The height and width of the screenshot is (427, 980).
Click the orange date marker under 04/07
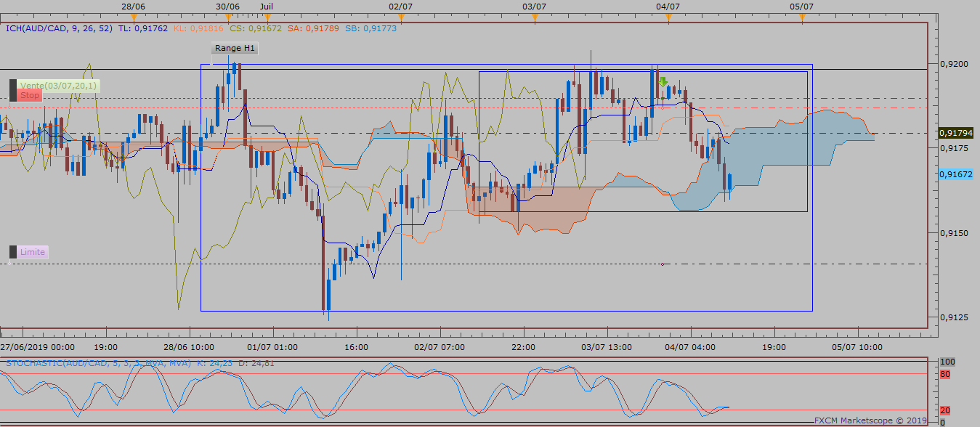(668, 17)
